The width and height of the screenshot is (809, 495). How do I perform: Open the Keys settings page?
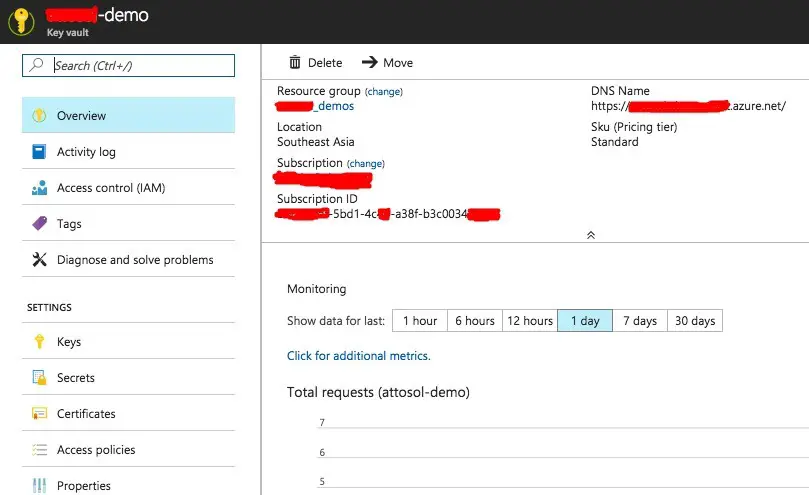128,341
